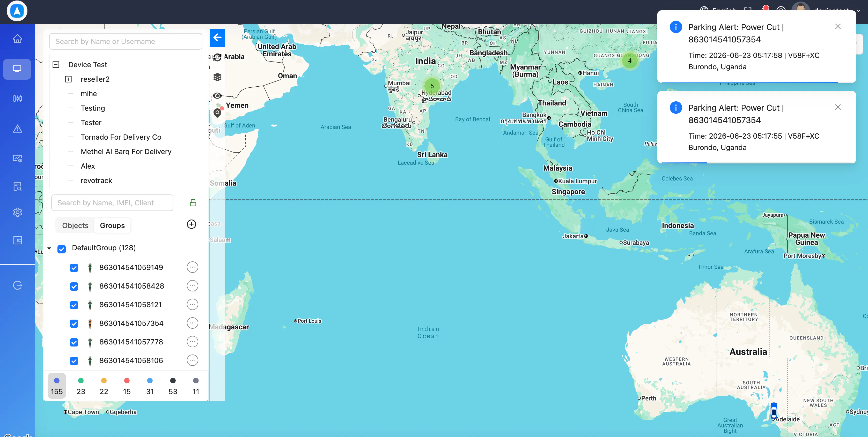868x437 pixels.
Task: Collapse the Device Test tree node
Action: 56,65
